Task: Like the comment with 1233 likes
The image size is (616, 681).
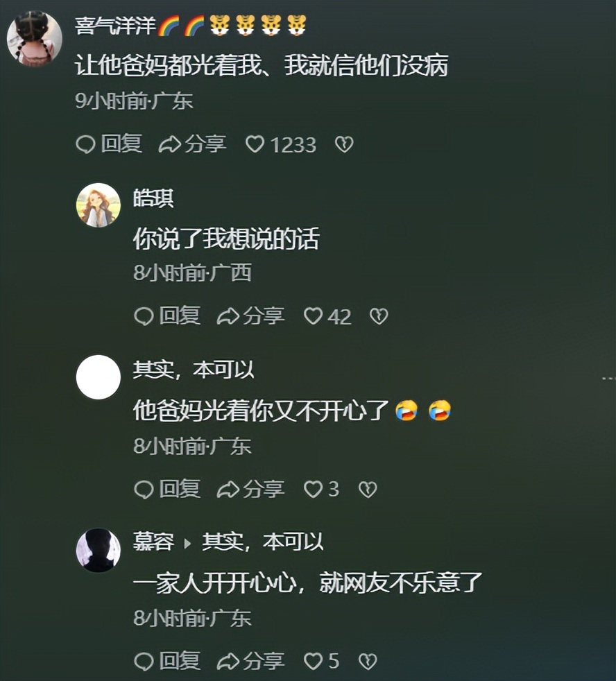Action: point(281,144)
